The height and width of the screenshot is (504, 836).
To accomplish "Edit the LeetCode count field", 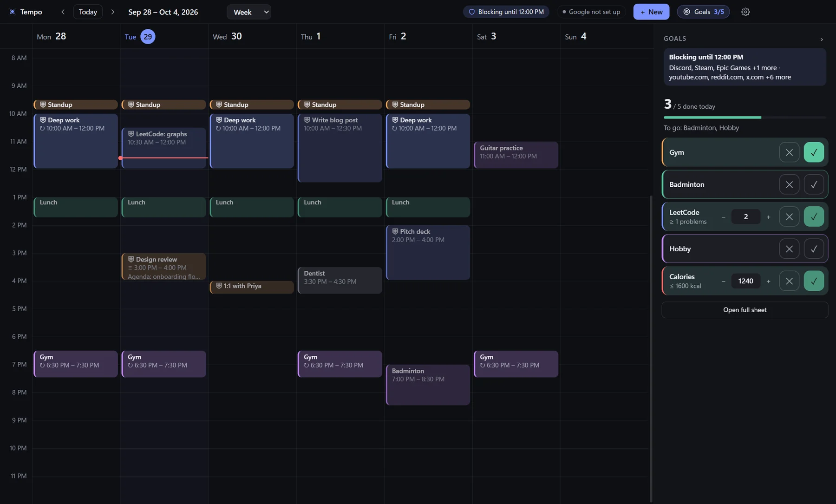I will pyautogui.click(x=745, y=217).
